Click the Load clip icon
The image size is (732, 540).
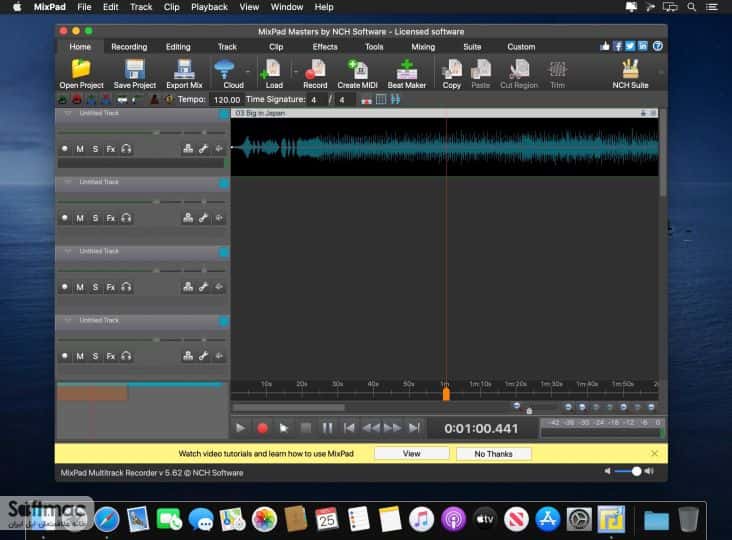coord(271,69)
